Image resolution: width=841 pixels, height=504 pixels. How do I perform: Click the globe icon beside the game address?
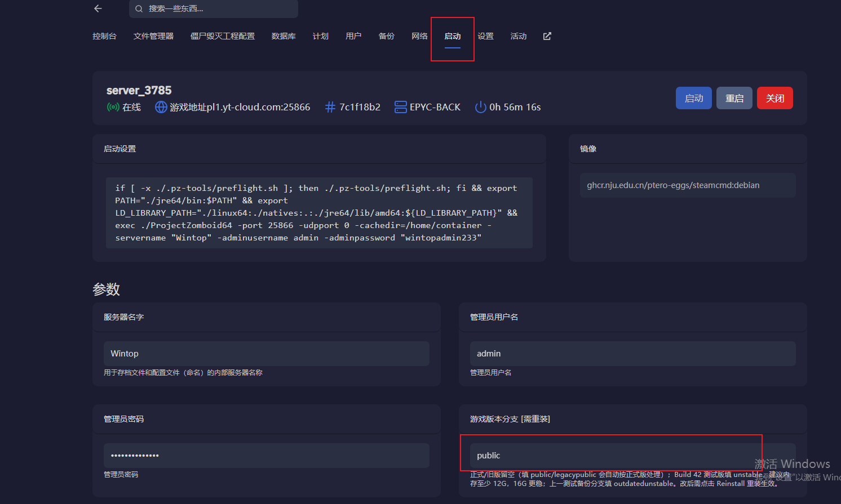point(161,107)
